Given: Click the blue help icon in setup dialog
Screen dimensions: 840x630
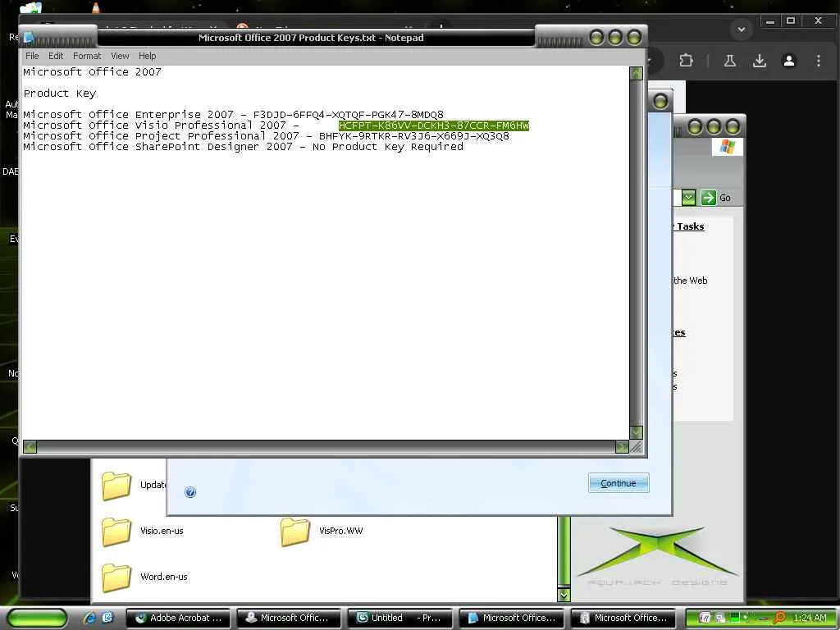Looking at the screenshot, I should click(190, 492).
